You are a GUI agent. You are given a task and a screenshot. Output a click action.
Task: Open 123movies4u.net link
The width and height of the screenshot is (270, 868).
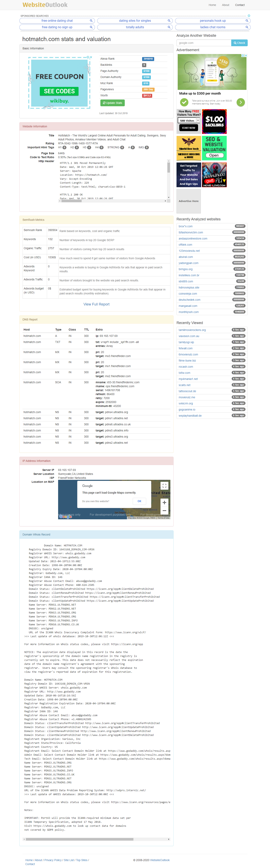(x=189, y=251)
